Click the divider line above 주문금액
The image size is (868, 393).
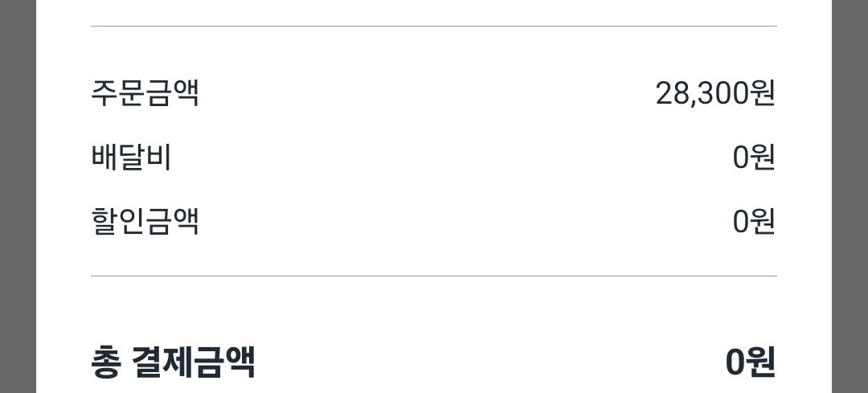(x=434, y=27)
